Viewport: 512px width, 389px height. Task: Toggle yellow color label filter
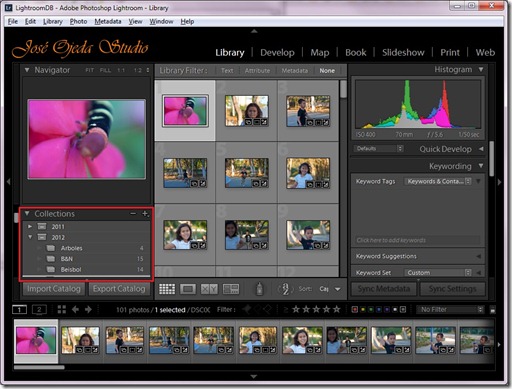pyautogui.click(x=363, y=310)
